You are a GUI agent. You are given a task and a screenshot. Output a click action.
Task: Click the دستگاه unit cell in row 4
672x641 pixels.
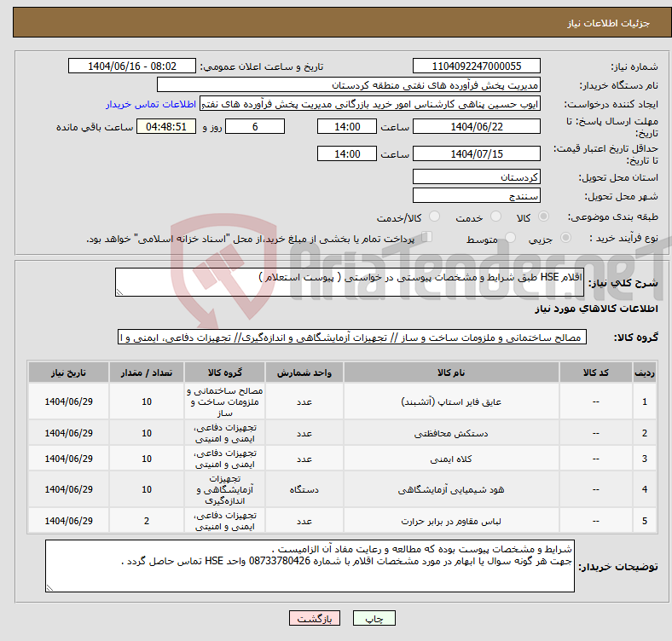coord(304,489)
